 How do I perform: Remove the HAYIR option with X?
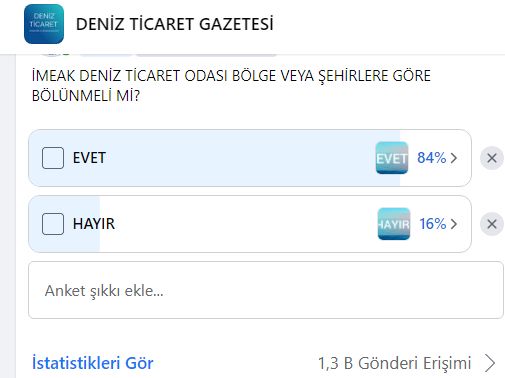[492, 224]
